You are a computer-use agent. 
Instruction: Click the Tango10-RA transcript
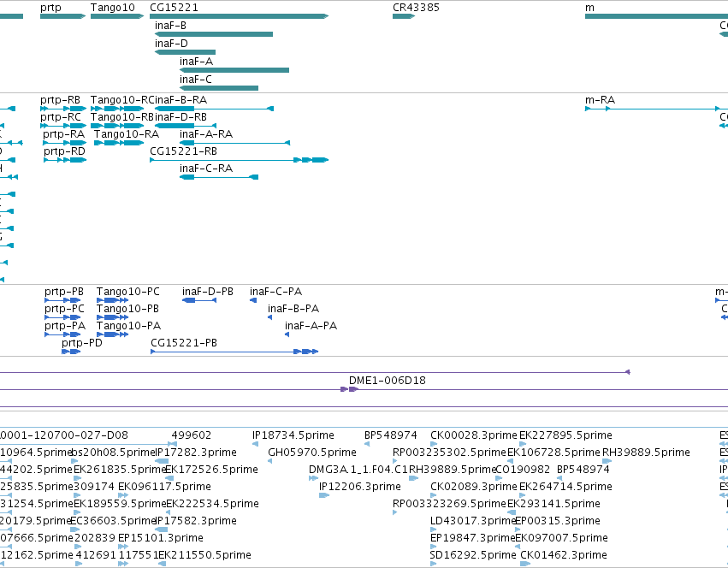(x=119, y=143)
